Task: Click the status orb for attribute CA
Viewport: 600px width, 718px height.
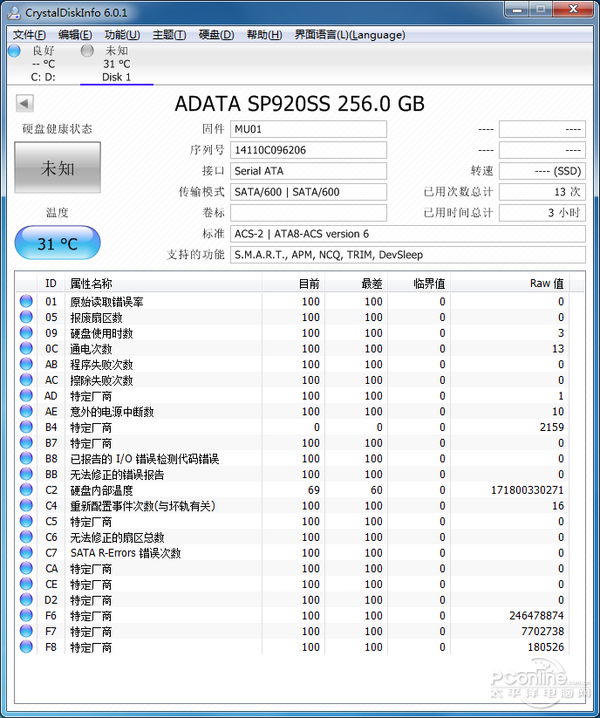Action: 26,568
